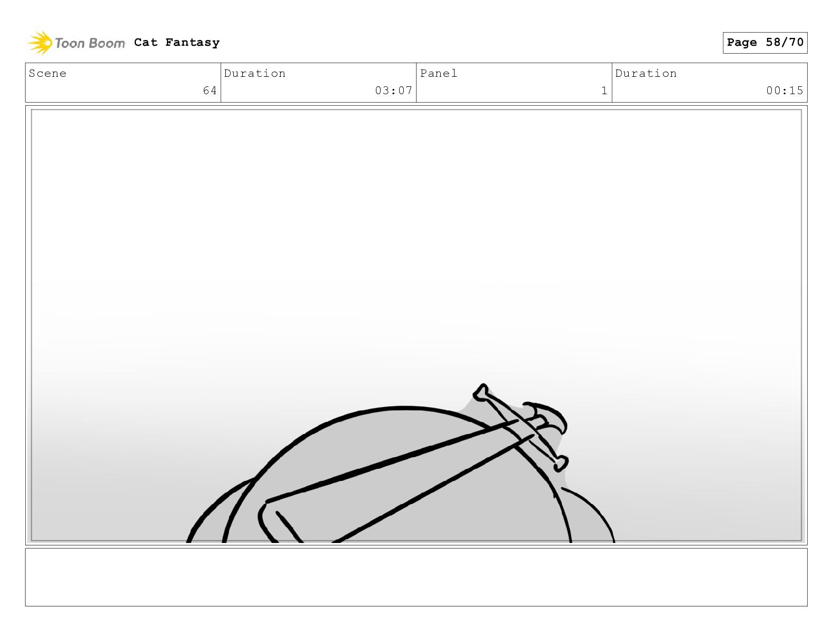Select the panel number 1
This screenshot has height=644, width=834.
coord(604,90)
